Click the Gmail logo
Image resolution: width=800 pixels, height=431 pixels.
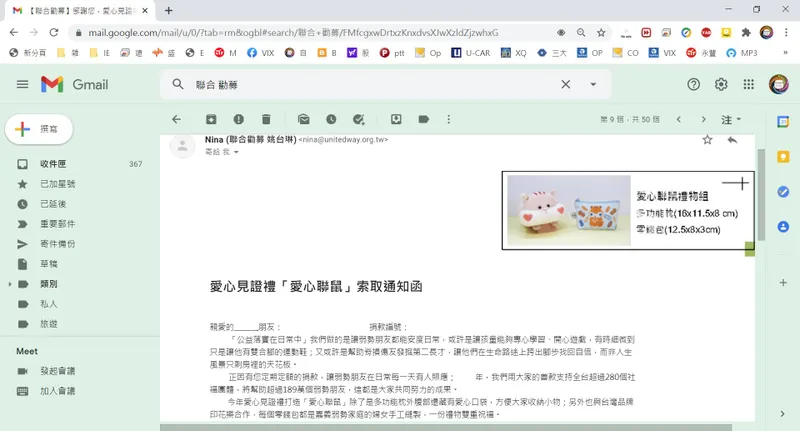pos(74,84)
